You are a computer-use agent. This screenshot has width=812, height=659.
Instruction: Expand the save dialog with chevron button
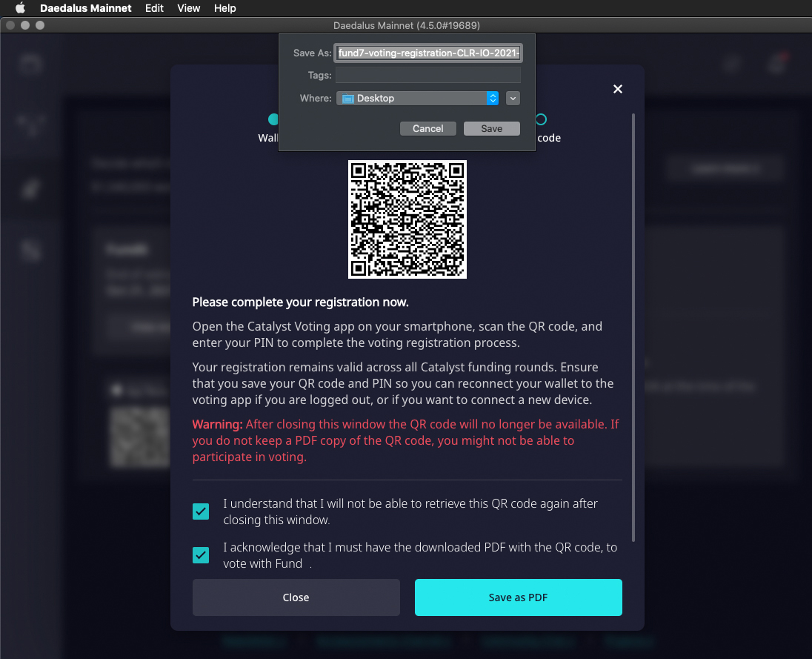(513, 98)
